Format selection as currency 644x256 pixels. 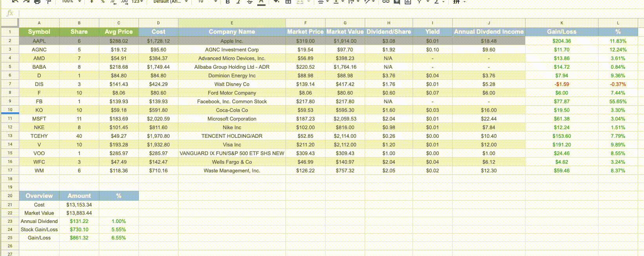pos(92,2)
